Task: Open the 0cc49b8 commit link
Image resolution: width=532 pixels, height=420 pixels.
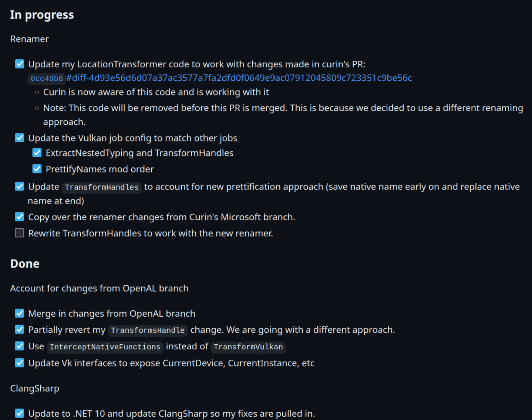Action: click(x=47, y=78)
